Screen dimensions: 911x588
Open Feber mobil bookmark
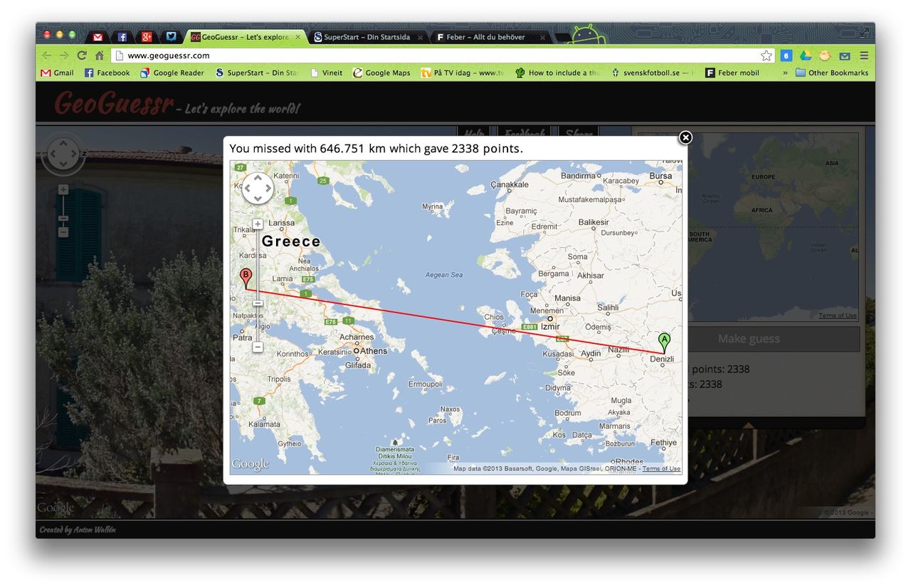732,73
